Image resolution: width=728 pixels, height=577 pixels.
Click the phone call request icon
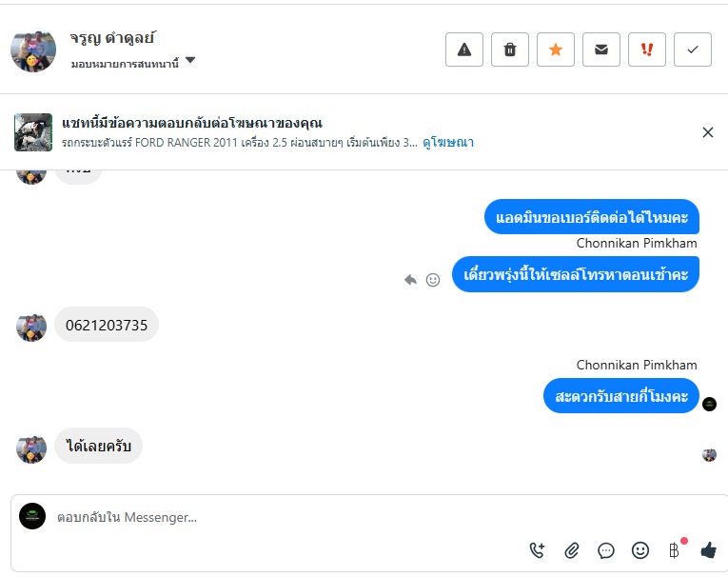point(537,550)
